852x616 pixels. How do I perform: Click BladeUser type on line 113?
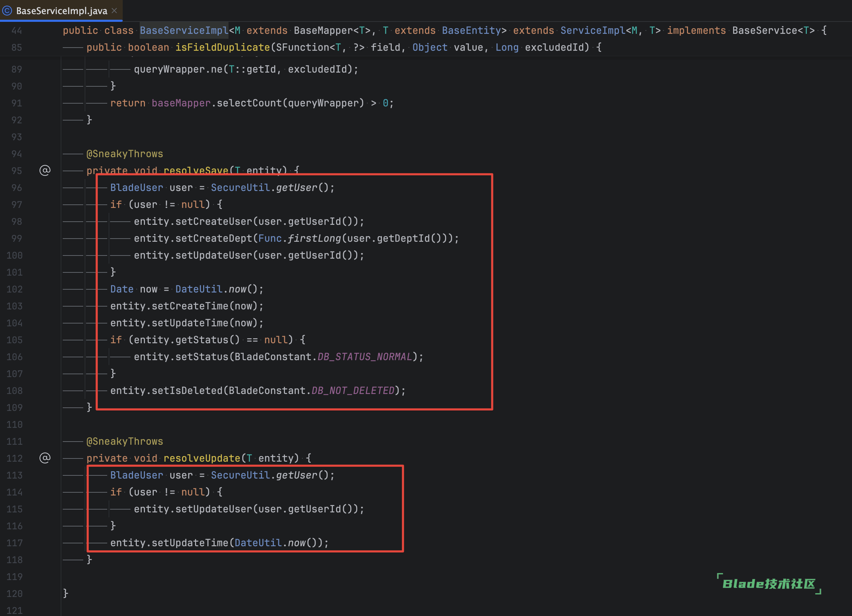[137, 475]
